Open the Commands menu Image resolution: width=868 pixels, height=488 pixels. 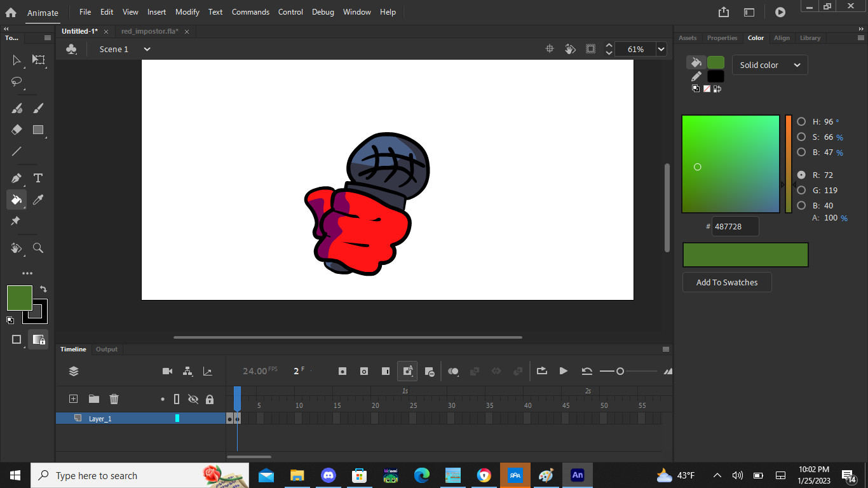[250, 12]
